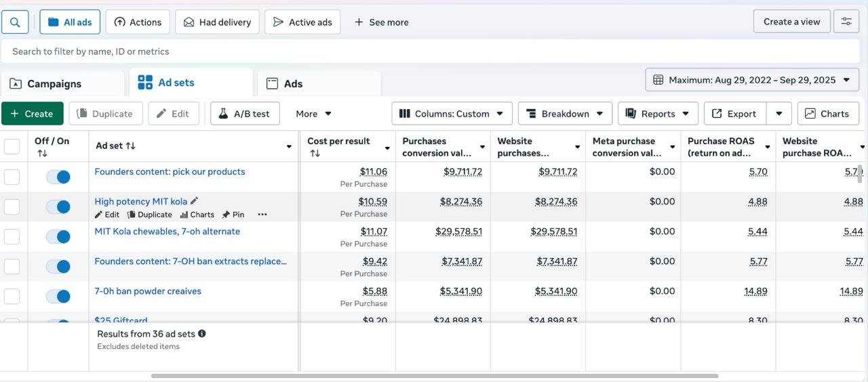Turn off Founders content: pick our products toggle
This screenshot has height=382, width=868.
58,177
